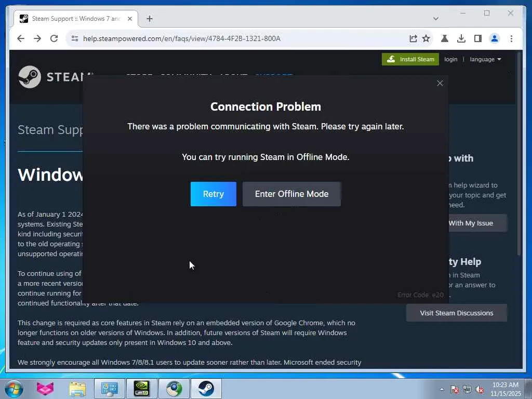This screenshot has width=532, height=399.
Task: Open the Control Panel taskbar icon
Action: tap(109, 389)
